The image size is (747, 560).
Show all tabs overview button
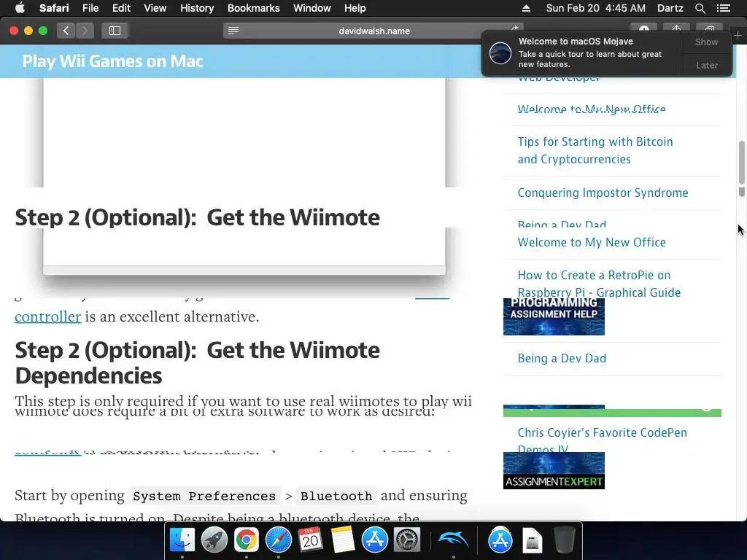click(x=709, y=28)
